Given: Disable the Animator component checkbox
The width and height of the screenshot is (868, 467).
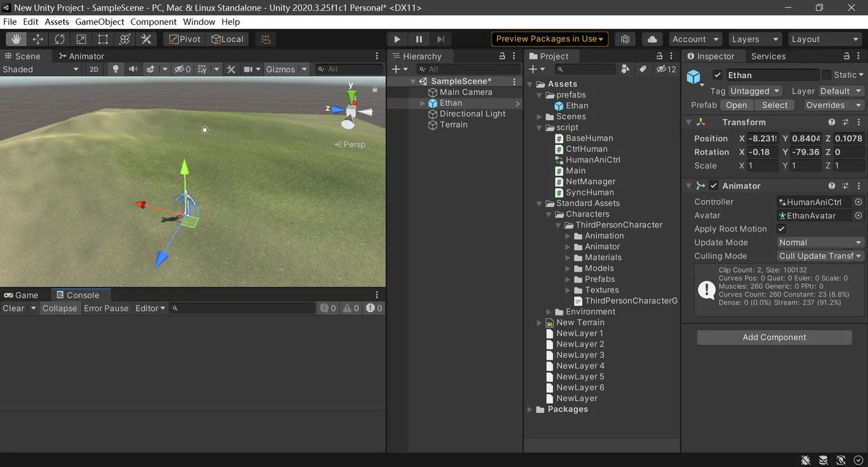Looking at the screenshot, I should tap(714, 186).
